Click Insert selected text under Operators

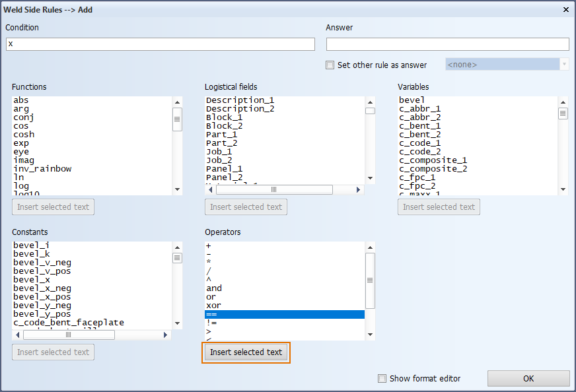pyautogui.click(x=246, y=352)
